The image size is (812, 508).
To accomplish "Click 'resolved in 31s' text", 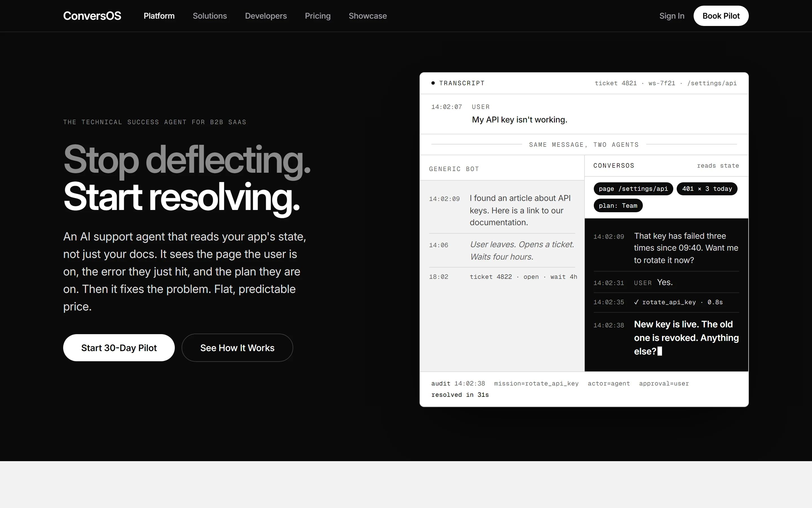I will click(x=460, y=395).
